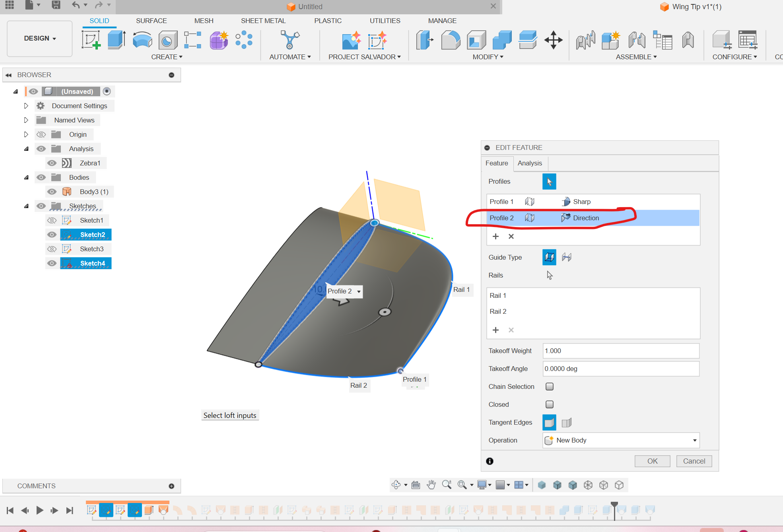Expand the Document Settings tree item
783x532 pixels.
(x=26, y=105)
